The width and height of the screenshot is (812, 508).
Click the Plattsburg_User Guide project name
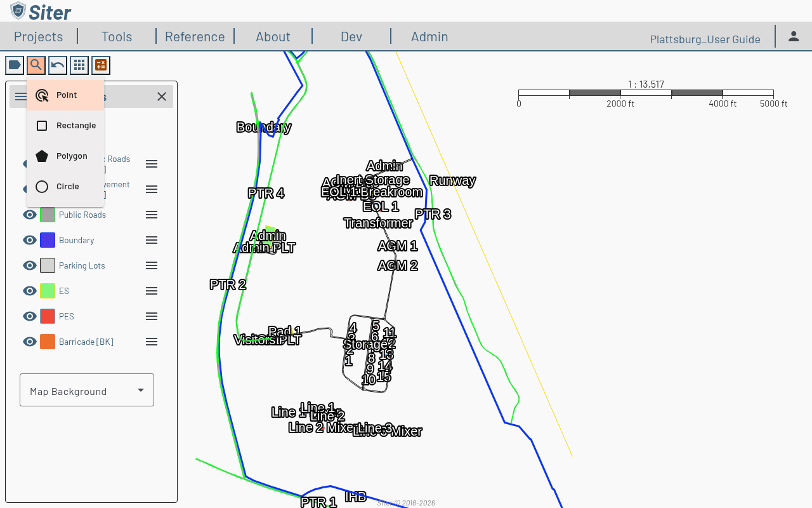(x=705, y=39)
